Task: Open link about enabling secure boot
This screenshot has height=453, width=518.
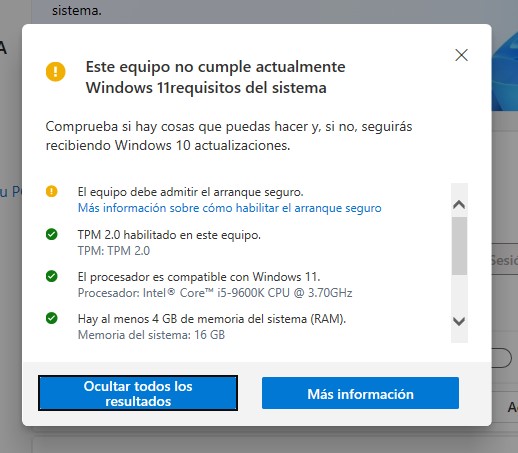Action: point(229,208)
